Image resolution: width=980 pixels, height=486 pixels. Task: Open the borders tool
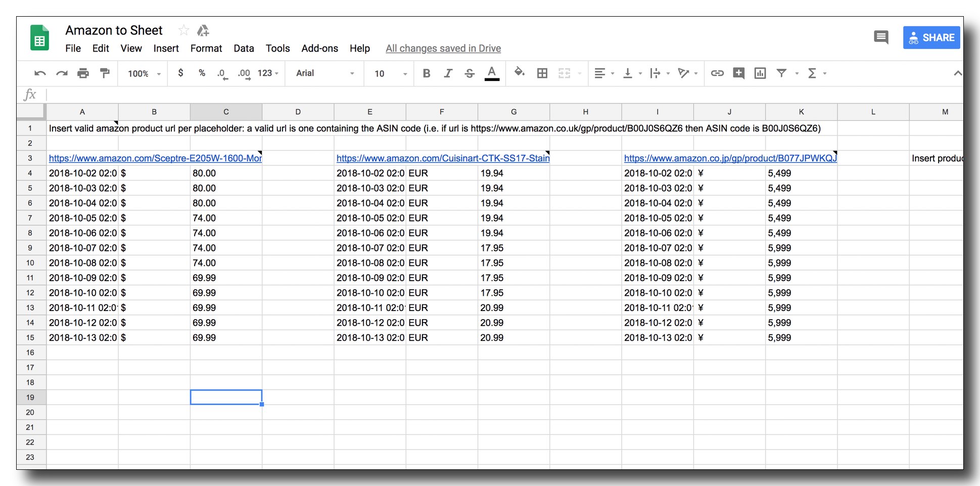[542, 73]
